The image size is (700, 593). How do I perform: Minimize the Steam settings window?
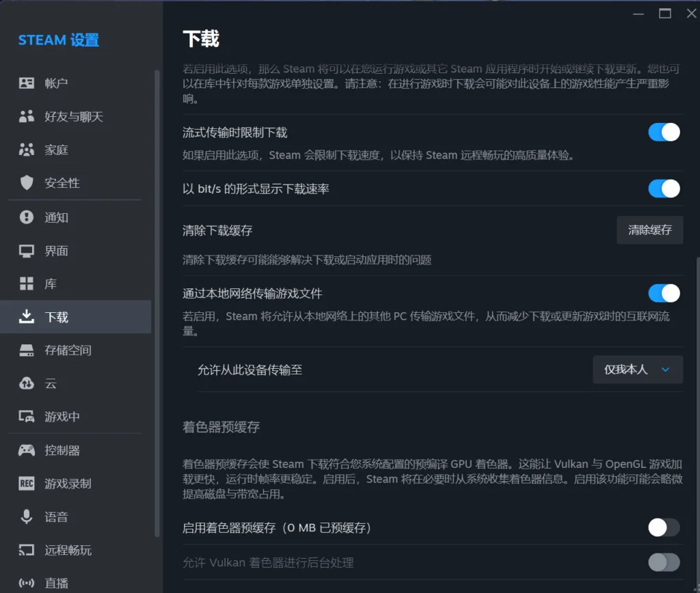(x=638, y=14)
